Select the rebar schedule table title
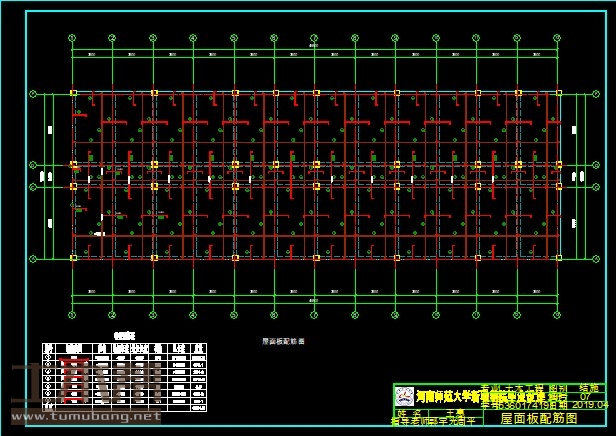Screen dimensions: 616x436 click(124, 336)
